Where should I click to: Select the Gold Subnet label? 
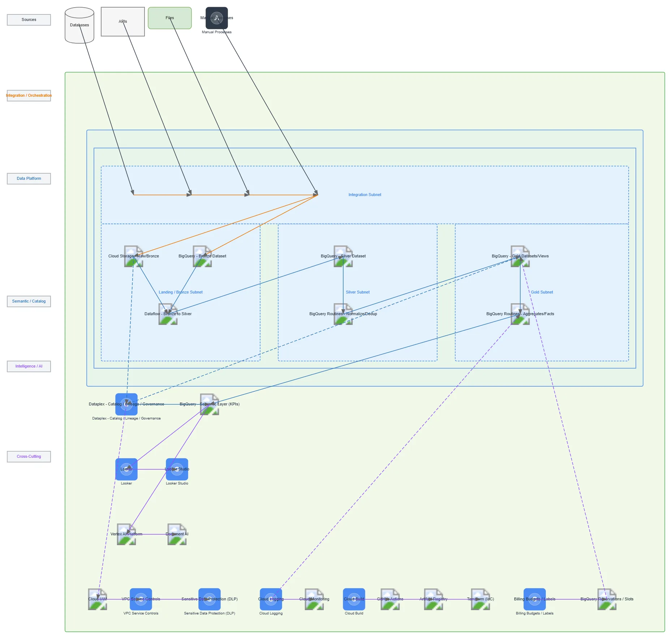[x=542, y=292]
